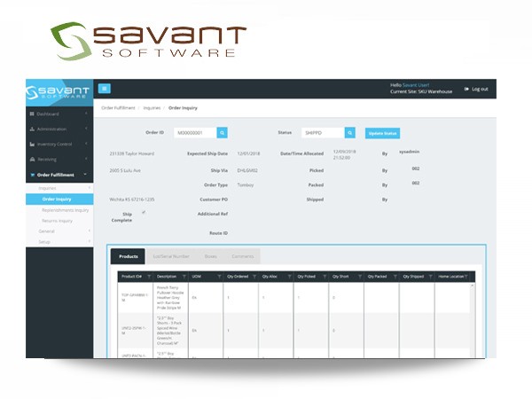Click the Order Fulfillment cart icon
The image size is (532, 399).
click(x=33, y=175)
